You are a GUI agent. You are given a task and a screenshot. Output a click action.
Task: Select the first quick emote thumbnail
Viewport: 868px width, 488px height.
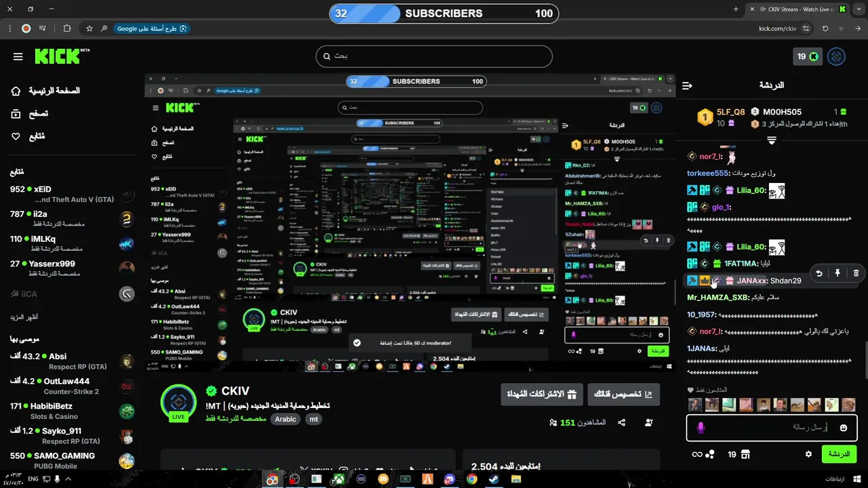tap(695, 405)
